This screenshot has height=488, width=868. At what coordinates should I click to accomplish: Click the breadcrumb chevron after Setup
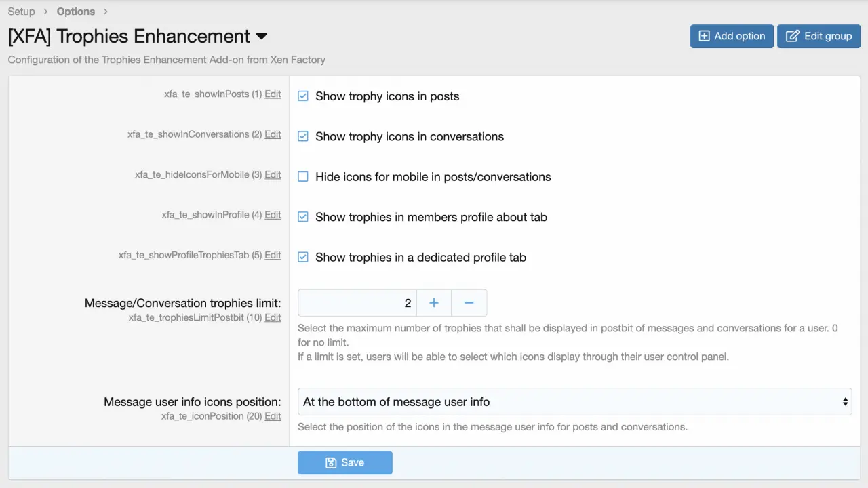click(x=46, y=12)
